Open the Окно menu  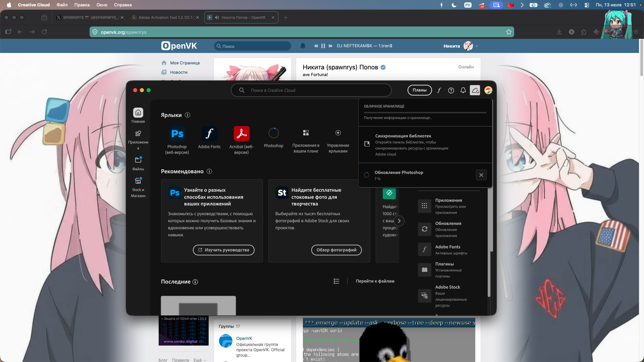pos(102,5)
